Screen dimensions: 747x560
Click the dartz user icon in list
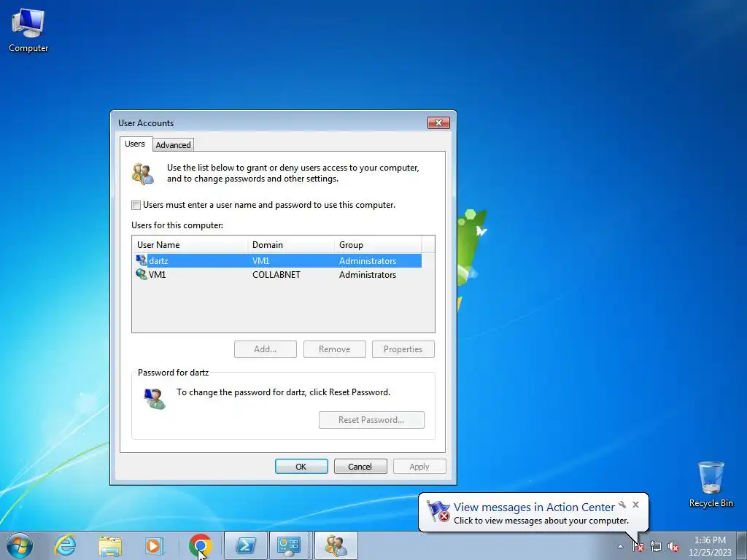pyautogui.click(x=142, y=260)
